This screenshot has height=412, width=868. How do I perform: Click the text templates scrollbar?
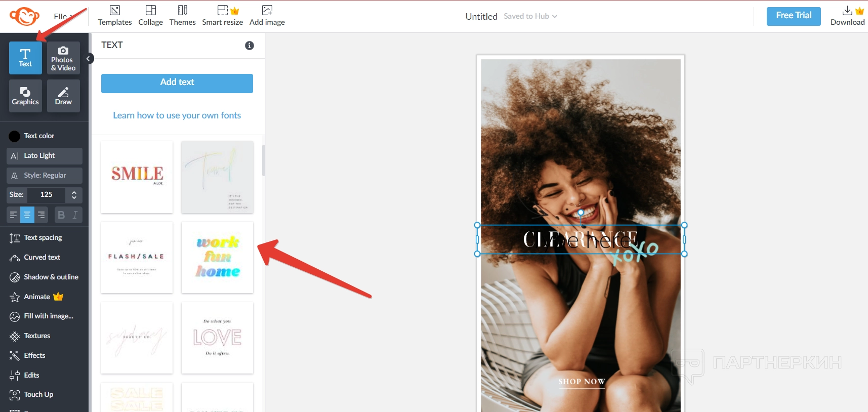click(x=263, y=160)
